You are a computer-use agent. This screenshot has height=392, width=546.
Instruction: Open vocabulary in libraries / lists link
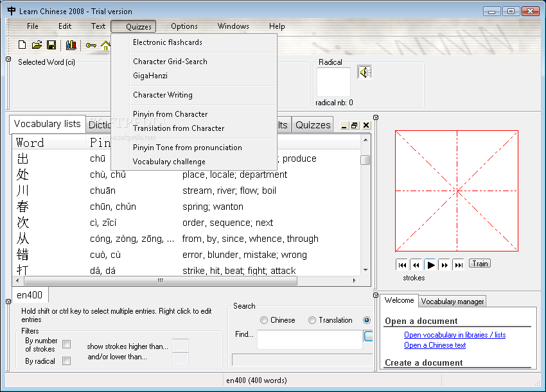455,335
